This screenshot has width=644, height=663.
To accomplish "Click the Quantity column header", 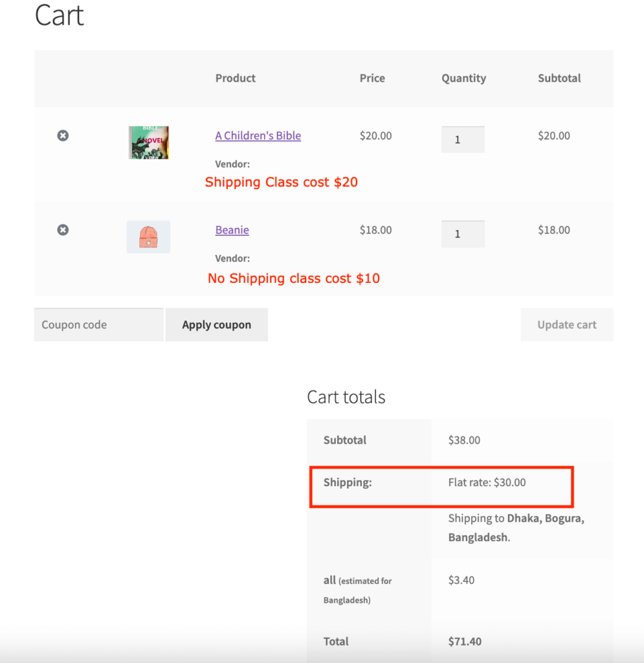I will pos(463,78).
